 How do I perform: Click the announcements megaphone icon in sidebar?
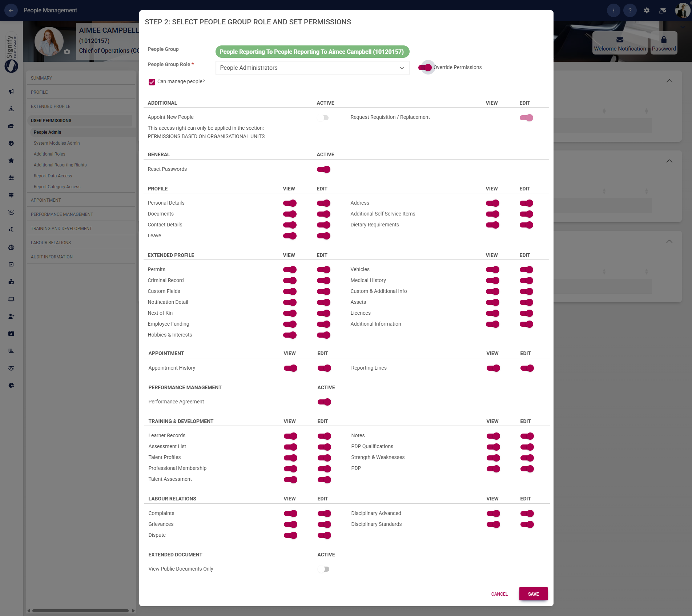(x=11, y=92)
